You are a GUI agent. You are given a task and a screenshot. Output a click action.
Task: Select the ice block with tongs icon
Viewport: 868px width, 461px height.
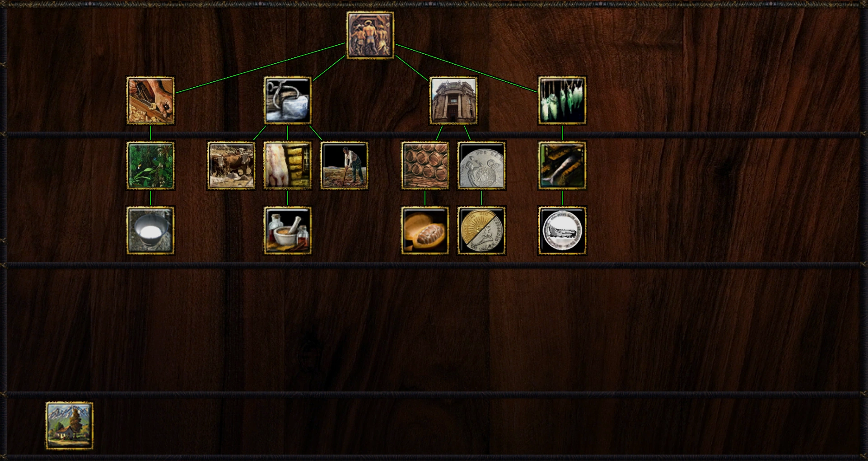pyautogui.click(x=288, y=100)
